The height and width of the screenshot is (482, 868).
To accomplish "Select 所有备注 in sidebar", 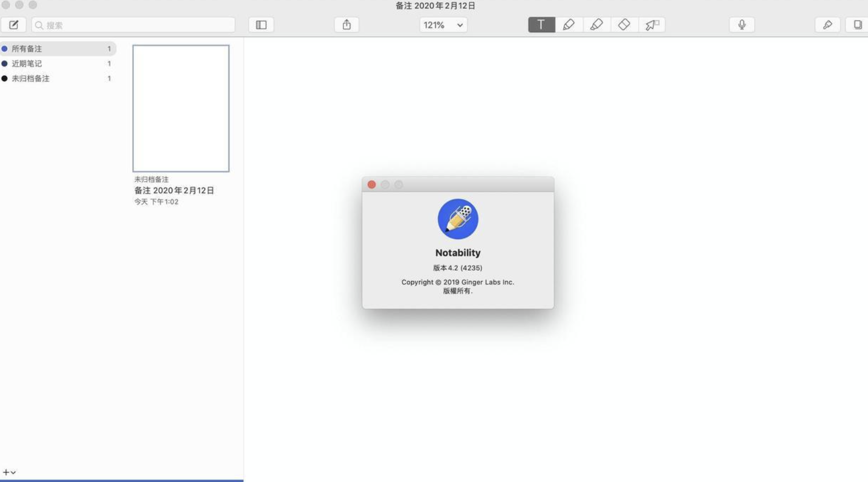I will [58, 48].
